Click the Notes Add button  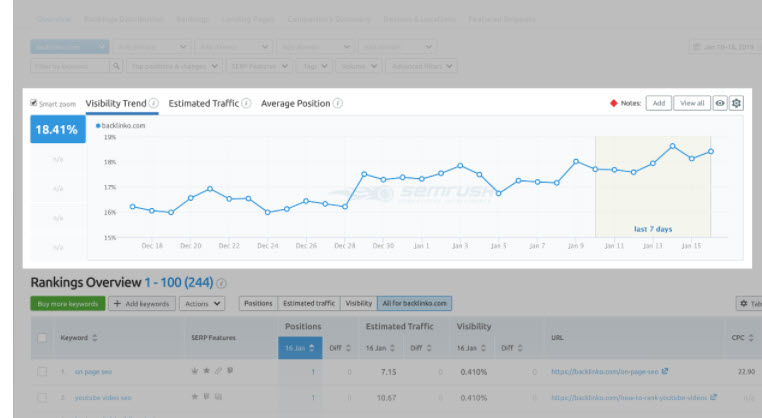(658, 103)
